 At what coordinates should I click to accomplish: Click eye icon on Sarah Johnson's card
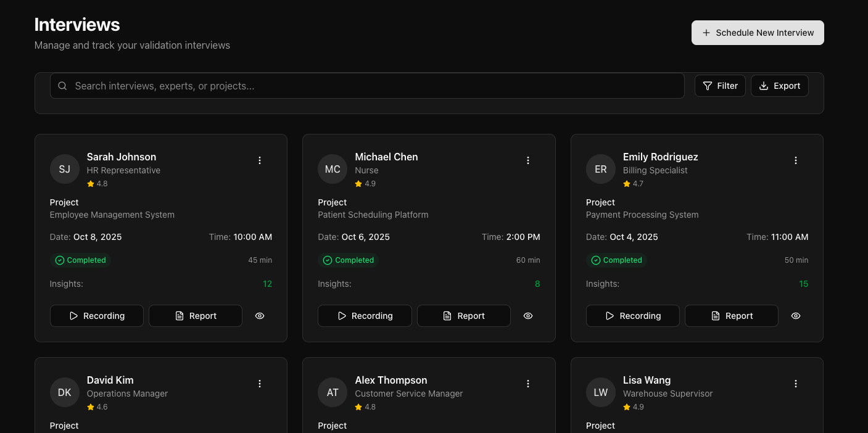260,316
